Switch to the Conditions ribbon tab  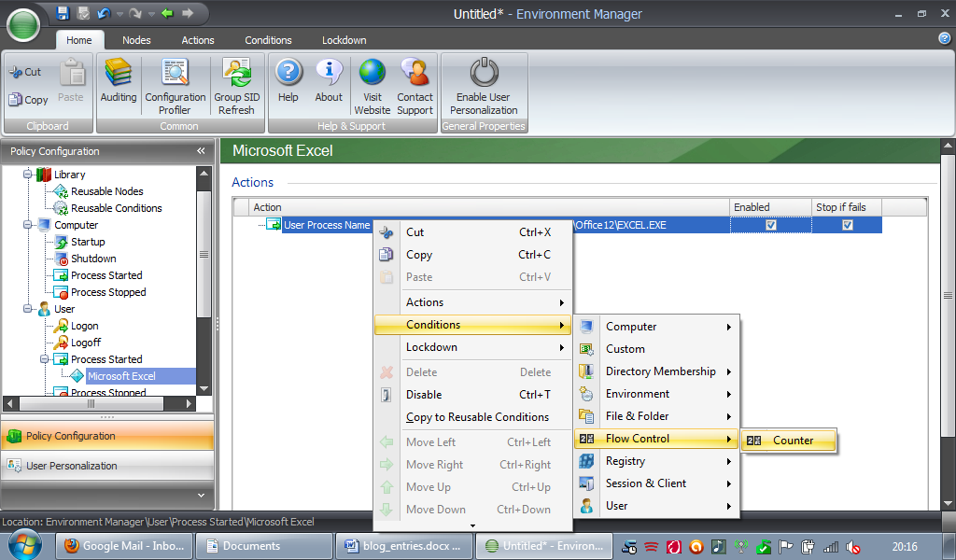(x=268, y=40)
